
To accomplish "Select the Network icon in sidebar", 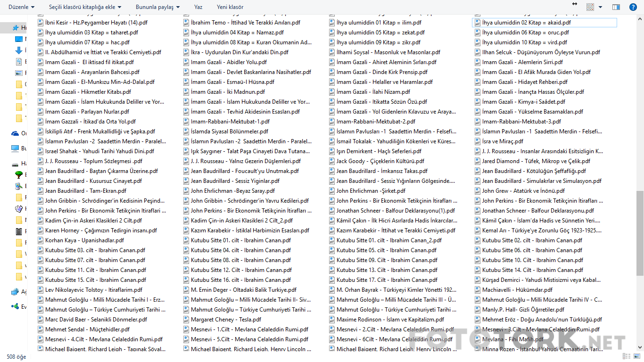I will click(x=15, y=292).
